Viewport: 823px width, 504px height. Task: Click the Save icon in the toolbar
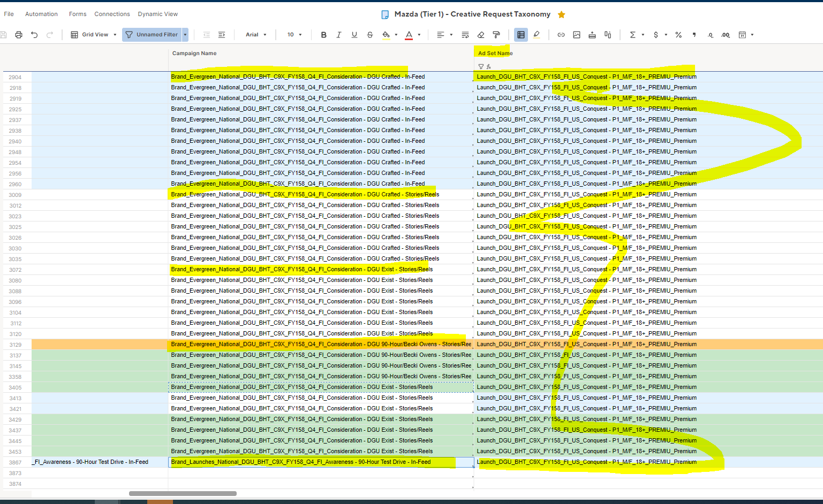[x=3, y=35]
